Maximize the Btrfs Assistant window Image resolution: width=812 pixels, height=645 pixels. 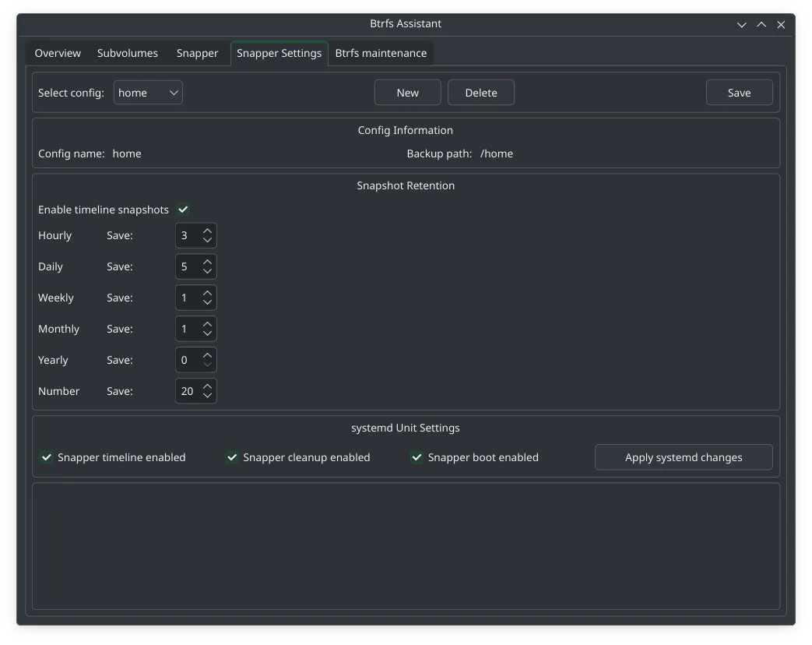click(x=761, y=24)
